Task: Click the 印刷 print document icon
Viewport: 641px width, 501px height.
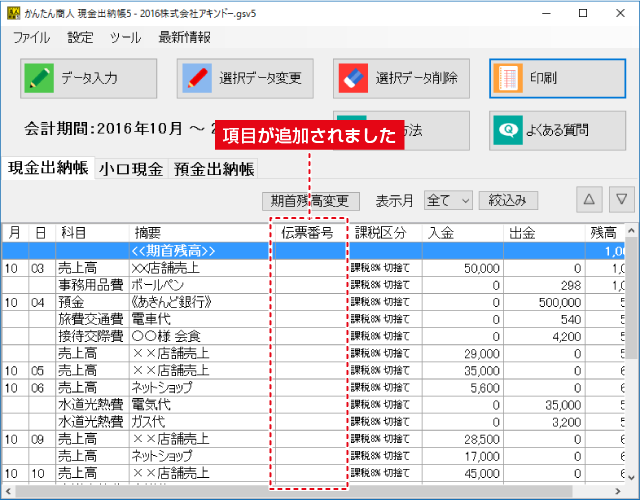Action: point(510,77)
